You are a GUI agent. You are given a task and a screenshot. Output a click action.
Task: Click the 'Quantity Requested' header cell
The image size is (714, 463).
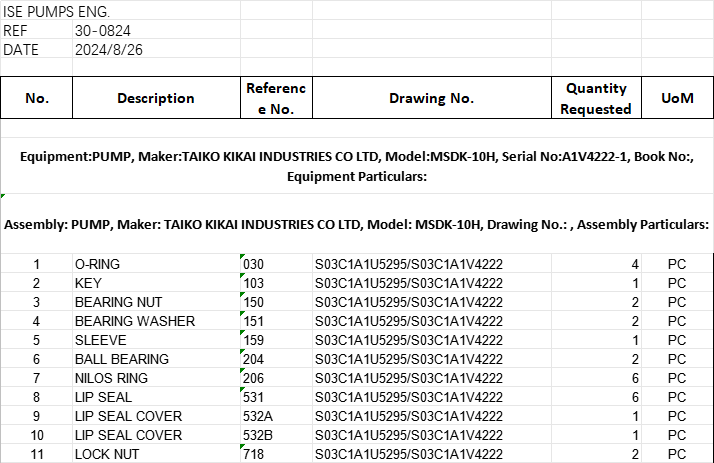(595, 98)
